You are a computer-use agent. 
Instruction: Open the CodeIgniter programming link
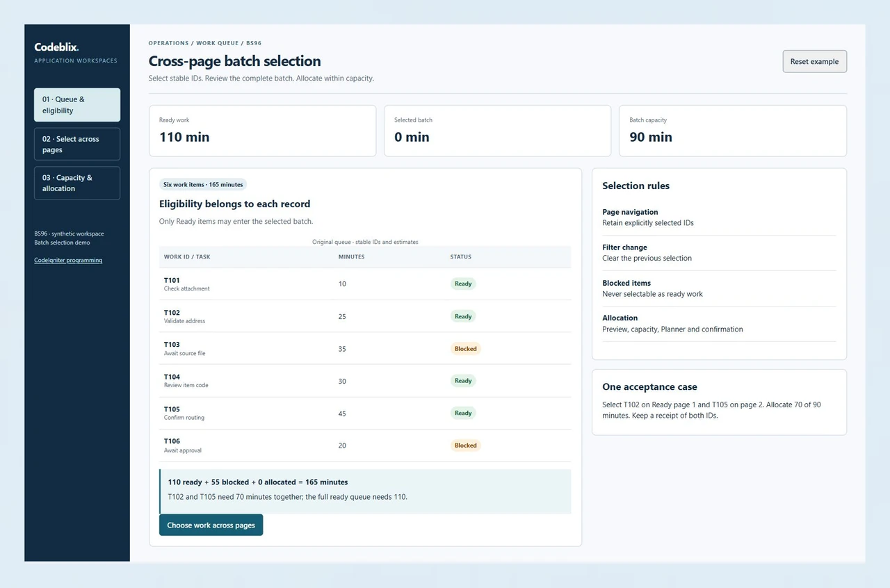[68, 260]
